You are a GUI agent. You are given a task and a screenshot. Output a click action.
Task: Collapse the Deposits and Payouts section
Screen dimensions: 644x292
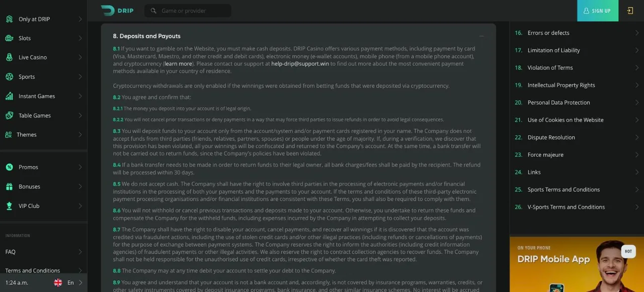coord(481,36)
